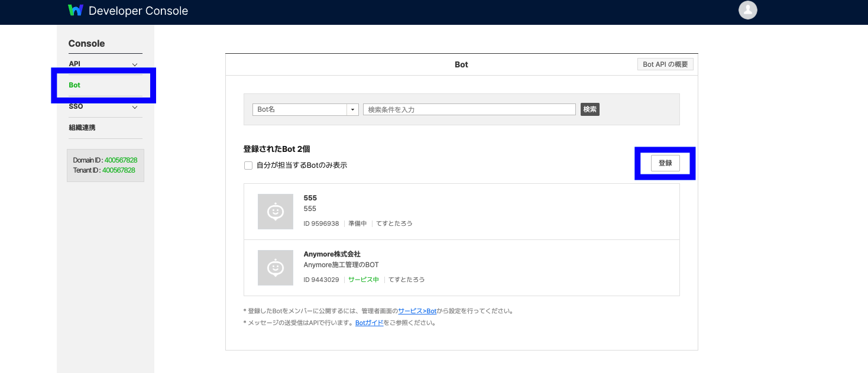The height and width of the screenshot is (373, 868).
Task: Click the 登録 registration button
Action: pos(665,163)
